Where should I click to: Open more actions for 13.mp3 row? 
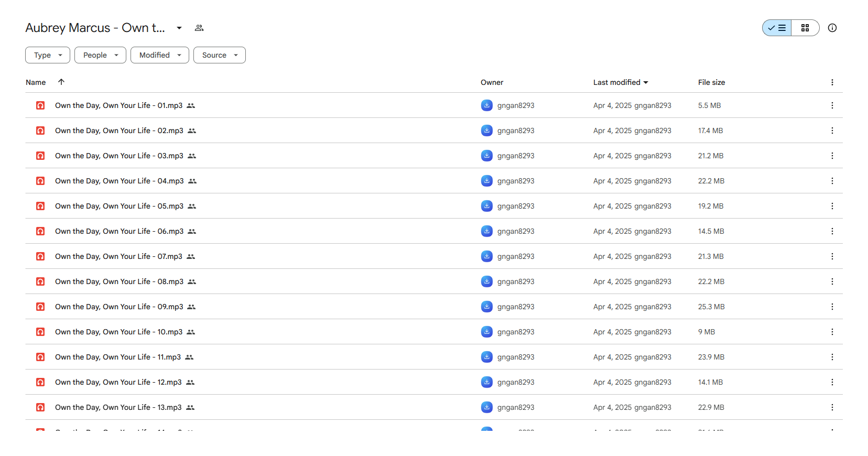tap(832, 407)
